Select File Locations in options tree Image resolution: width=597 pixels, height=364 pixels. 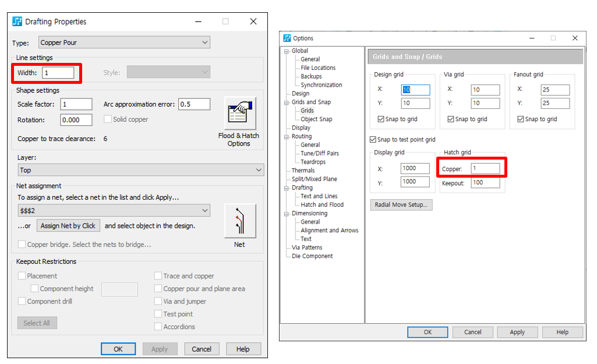click(318, 68)
